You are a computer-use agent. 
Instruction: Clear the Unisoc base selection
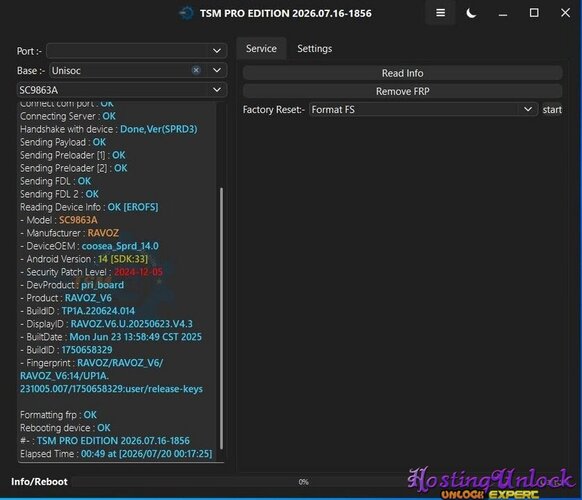pyautogui.click(x=196, y=70)
